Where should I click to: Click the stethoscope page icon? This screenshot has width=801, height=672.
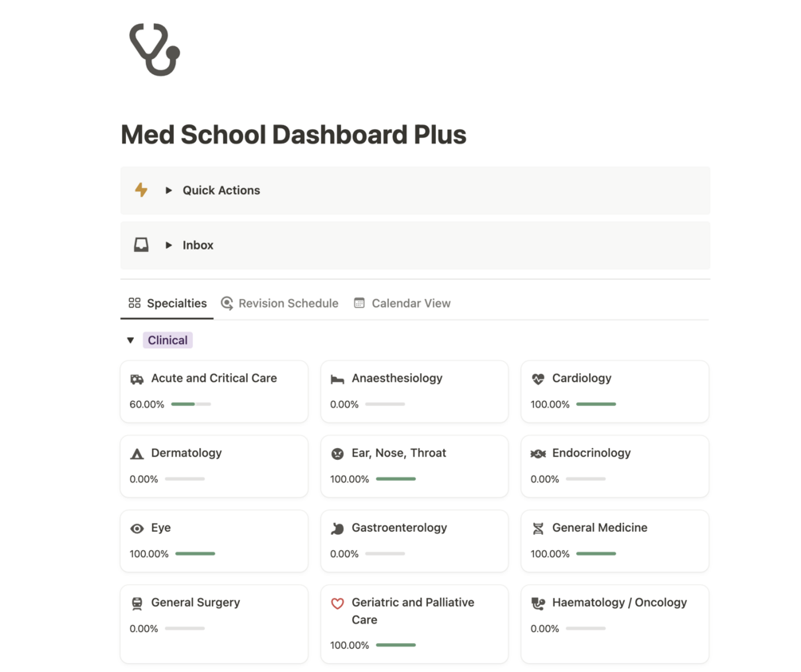(155, 49)
